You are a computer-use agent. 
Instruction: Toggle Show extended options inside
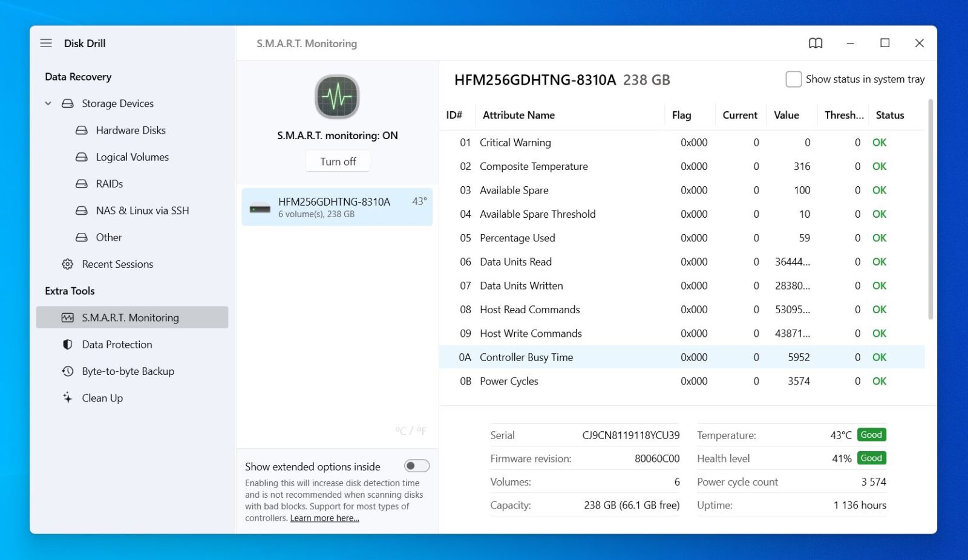pyautogui.click(x=416, y=465)
